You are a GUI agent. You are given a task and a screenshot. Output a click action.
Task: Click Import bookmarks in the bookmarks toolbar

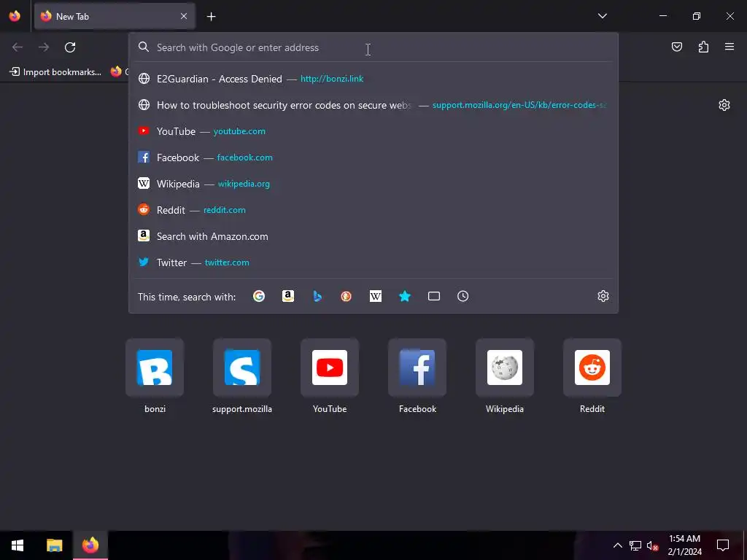(x=55, y=72)
